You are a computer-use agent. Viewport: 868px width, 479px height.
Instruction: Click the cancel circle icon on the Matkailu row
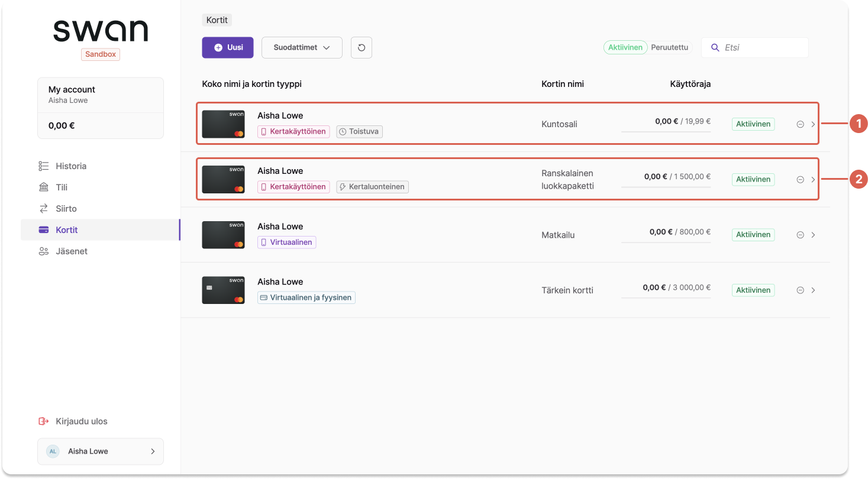click(x=800, y=235)
